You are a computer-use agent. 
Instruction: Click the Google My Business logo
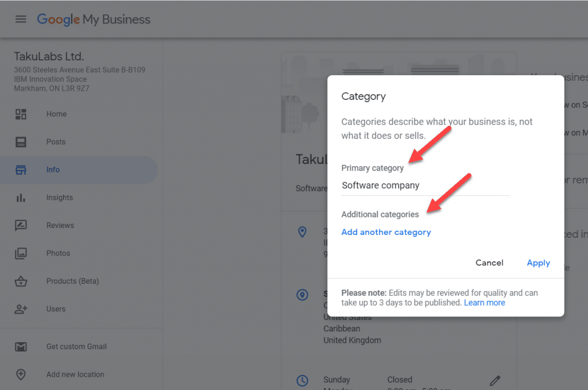tap(94, 20)
